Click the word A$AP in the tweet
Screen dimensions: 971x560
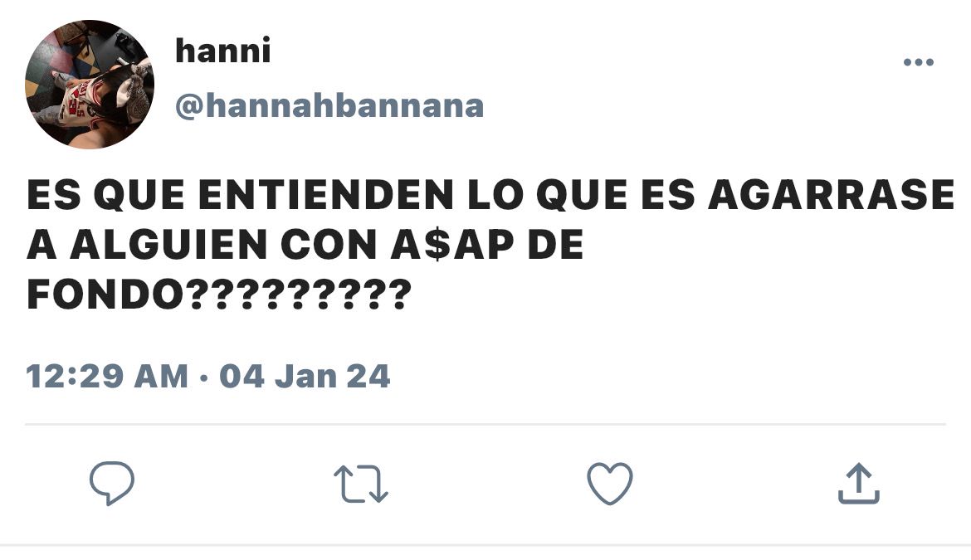(x=452, y=245)
